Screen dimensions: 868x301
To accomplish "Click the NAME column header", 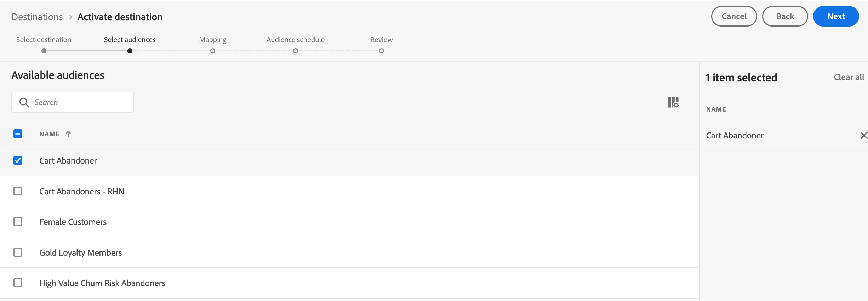I will [x=49, y=134].
